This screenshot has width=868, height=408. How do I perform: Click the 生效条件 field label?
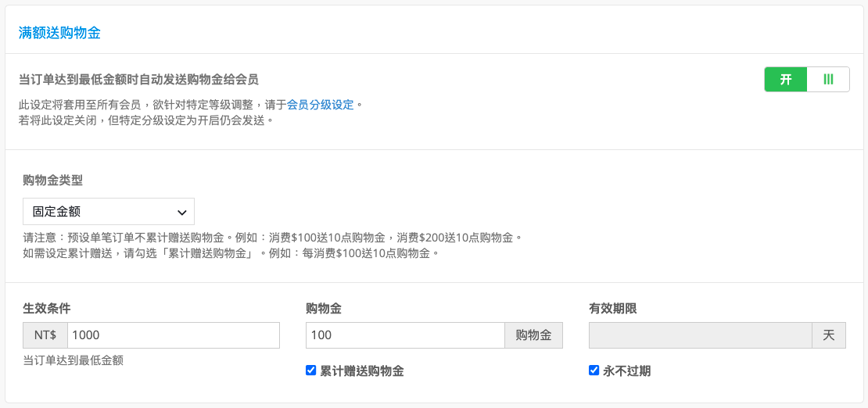tap(46, 309)
